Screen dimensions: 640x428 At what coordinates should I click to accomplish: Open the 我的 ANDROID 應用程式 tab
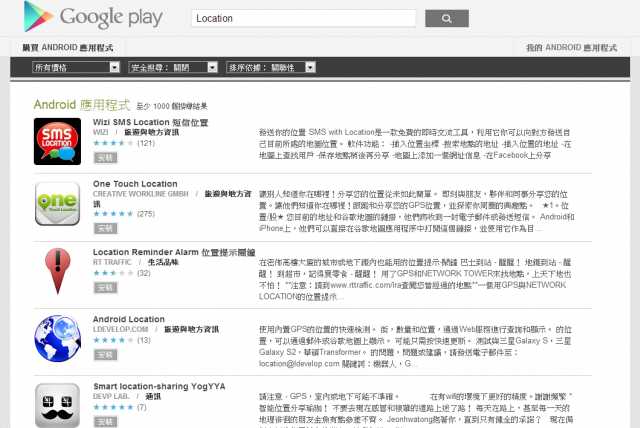tap(571, 48)
